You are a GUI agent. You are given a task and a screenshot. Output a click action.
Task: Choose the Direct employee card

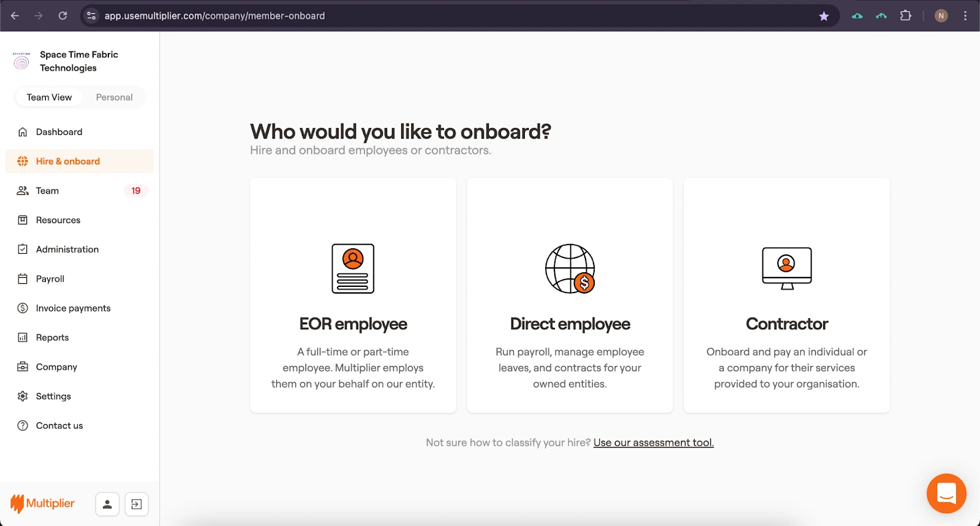click(x=570, y=295)
